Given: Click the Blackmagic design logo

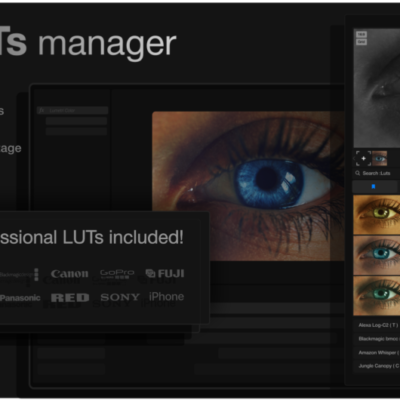Looking at the screenshot, I should (x=19, y=274).
